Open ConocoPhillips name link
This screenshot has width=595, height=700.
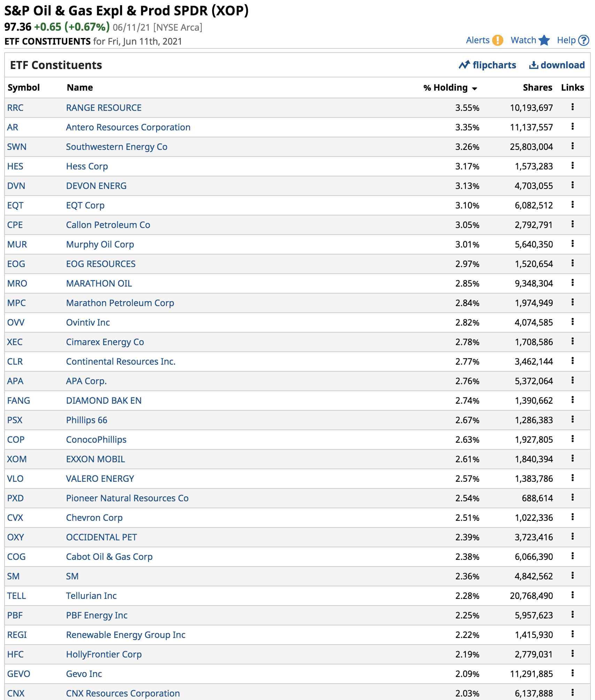click(96, 440)
